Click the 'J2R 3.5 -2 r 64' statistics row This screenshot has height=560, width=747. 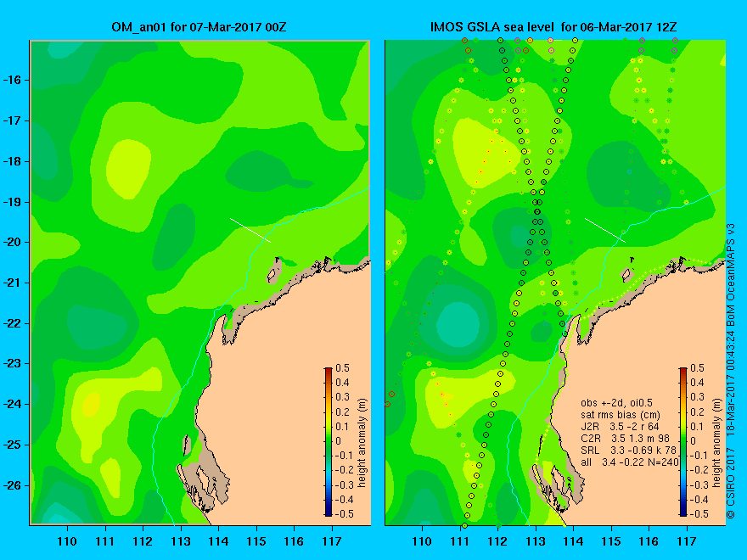pyautogui.click(x=620, y=427)
